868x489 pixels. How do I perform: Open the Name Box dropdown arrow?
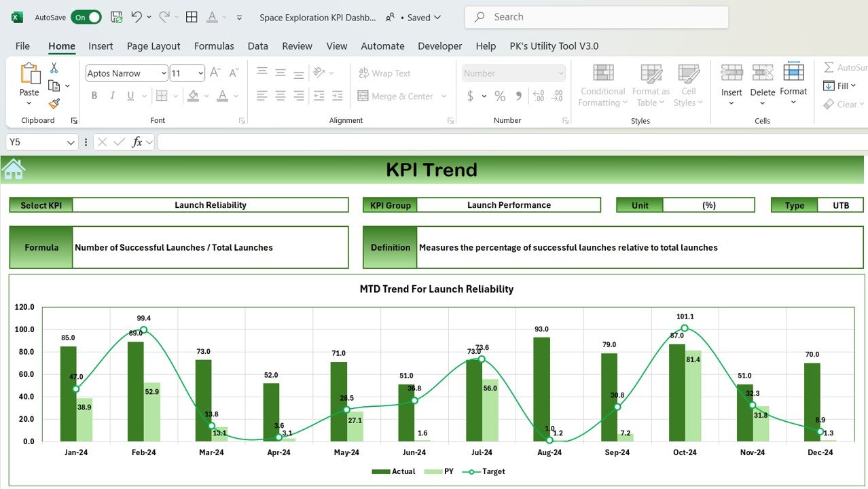71,142
